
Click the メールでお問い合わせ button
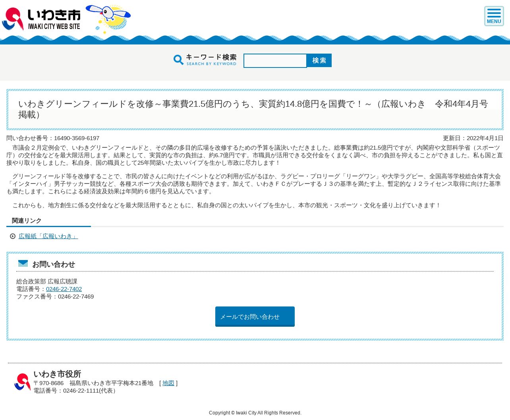tap(255, 316)
